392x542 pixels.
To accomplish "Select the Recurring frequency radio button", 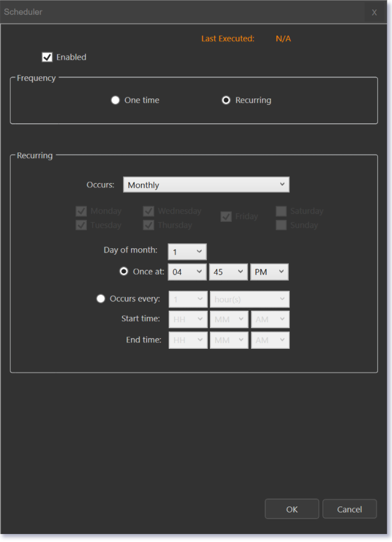I will pos(226,100).
